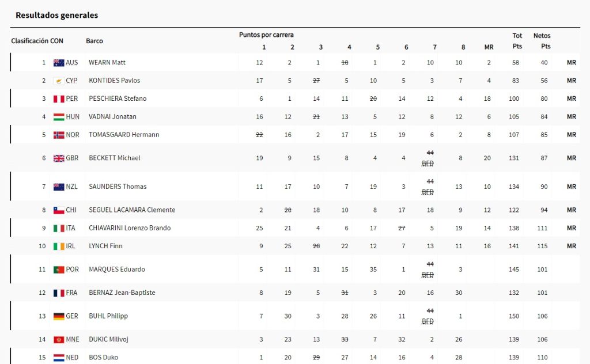Viewport: 590px width, 364px height.
Task: Click the Peru flag icon
Action: (59, 99)
